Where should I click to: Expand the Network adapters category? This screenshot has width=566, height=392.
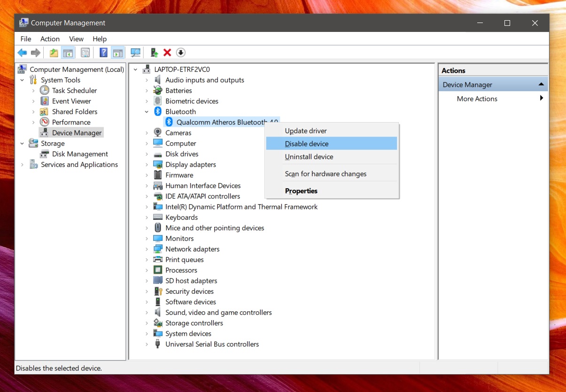(x=147, y=249)
